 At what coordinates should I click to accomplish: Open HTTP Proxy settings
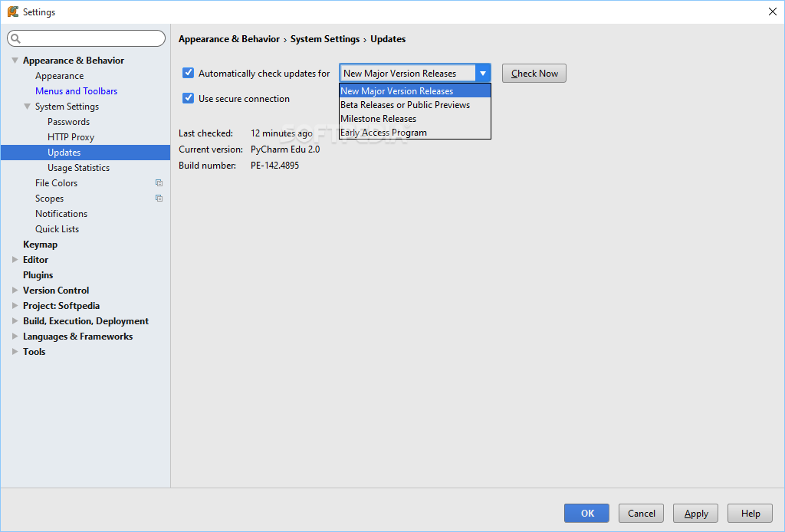(71, 137)
